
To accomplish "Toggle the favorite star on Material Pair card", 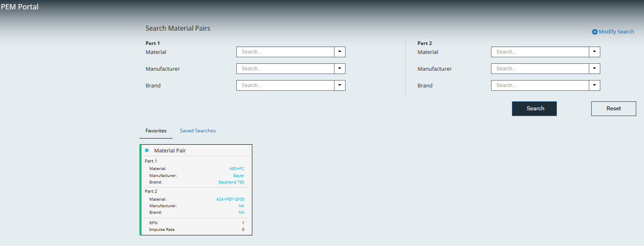I will point(147,150).
